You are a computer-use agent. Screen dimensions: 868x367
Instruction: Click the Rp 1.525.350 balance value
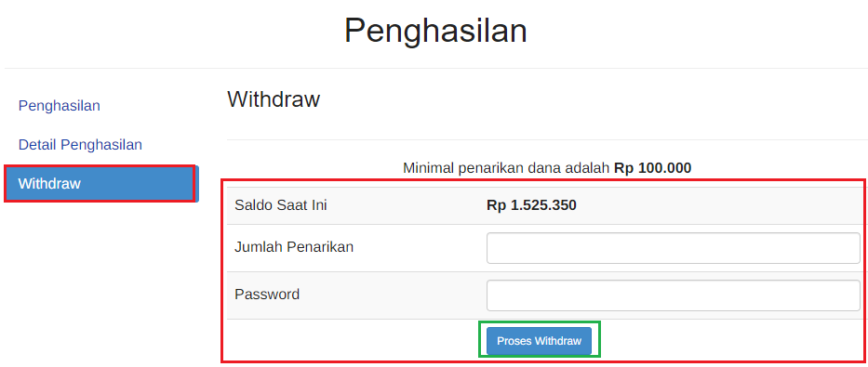tap(531, 205)
